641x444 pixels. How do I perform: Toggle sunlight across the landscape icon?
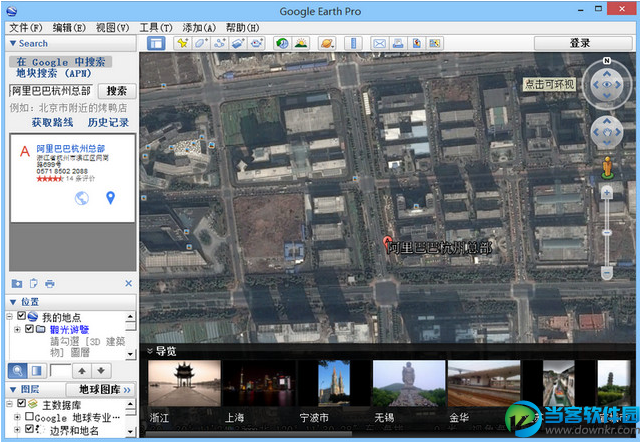[300, 43]
